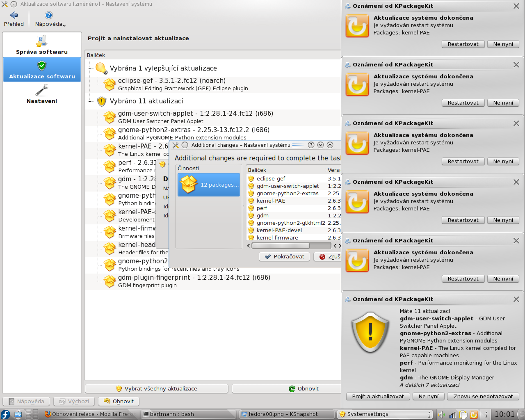Click the yellow shield icon in updates notification

click(x=370, y=332)
